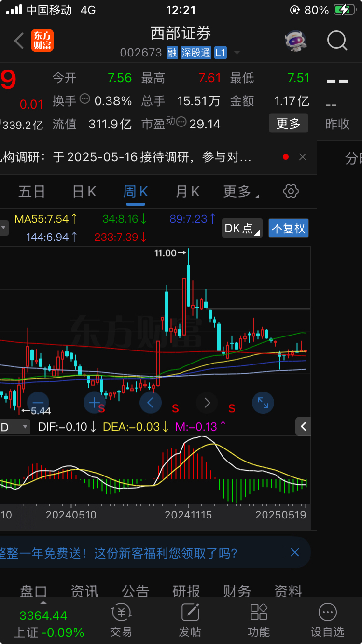Viewport: 362px width, 644px height.
Task: Tap the 34:8.16 moving average value
Action: tap(125, 219)
